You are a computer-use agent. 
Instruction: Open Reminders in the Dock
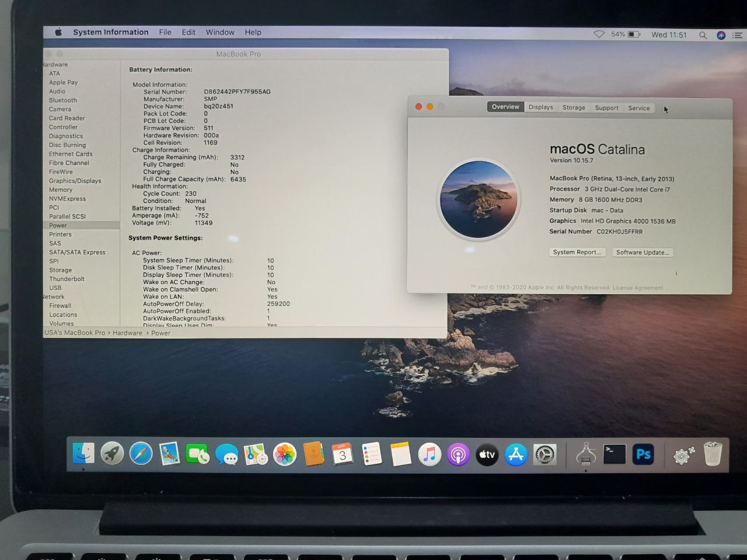pos(372,454)
